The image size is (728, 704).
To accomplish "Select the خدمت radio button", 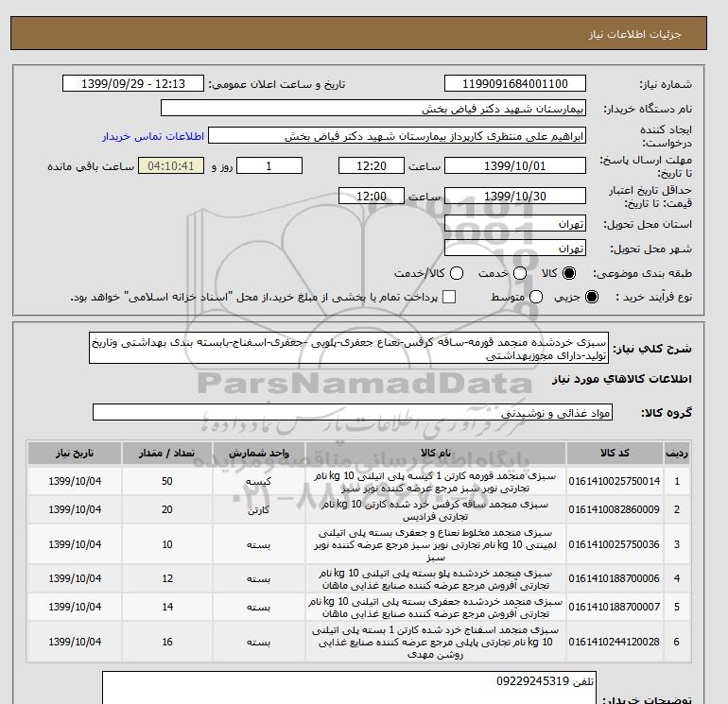I will [520, 273].
